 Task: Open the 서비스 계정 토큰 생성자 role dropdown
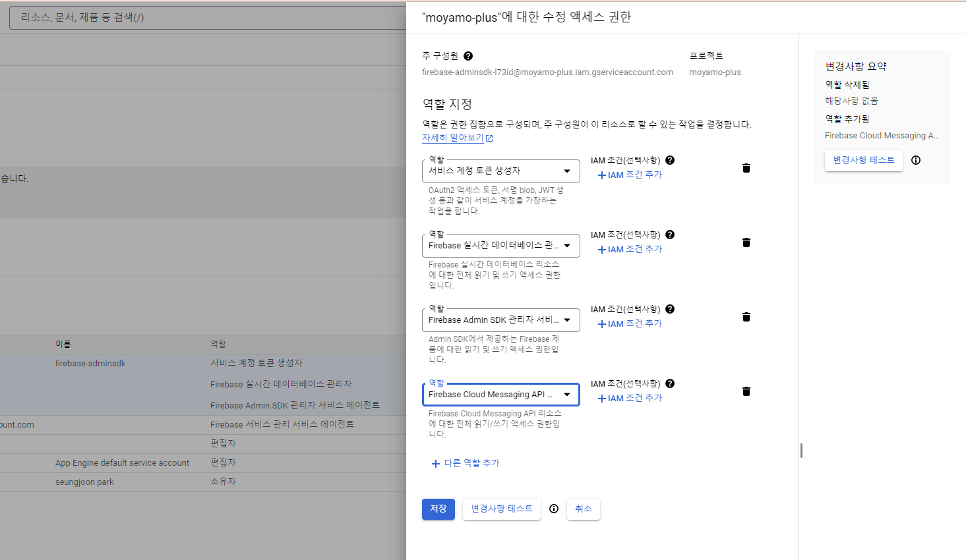click(x=501, y=171)
